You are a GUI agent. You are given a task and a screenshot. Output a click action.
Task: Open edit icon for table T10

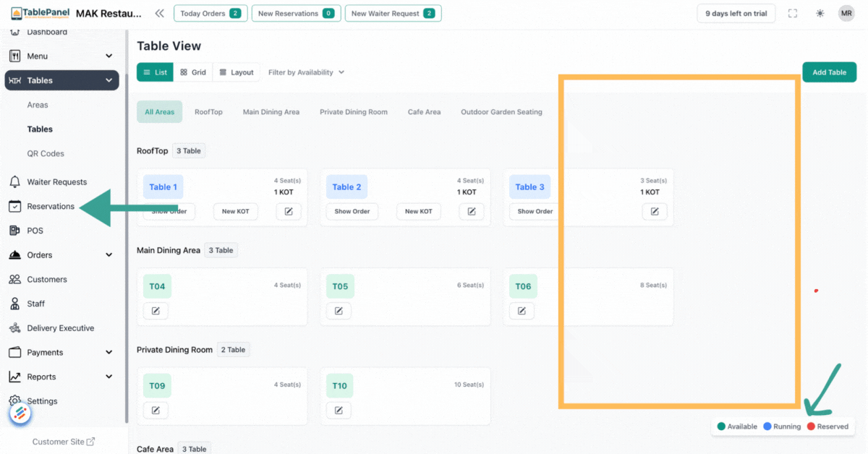pyautogui.click(x=339, y=410)
